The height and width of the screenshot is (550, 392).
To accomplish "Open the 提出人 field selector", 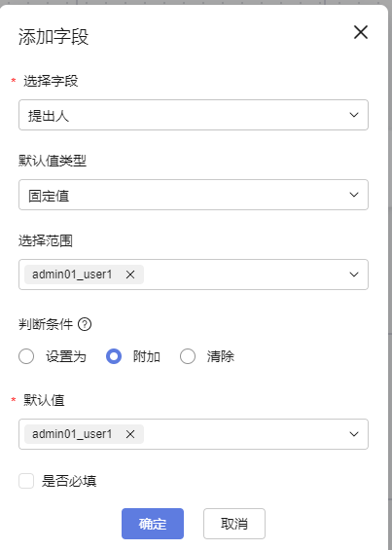I will click(194, 115).
